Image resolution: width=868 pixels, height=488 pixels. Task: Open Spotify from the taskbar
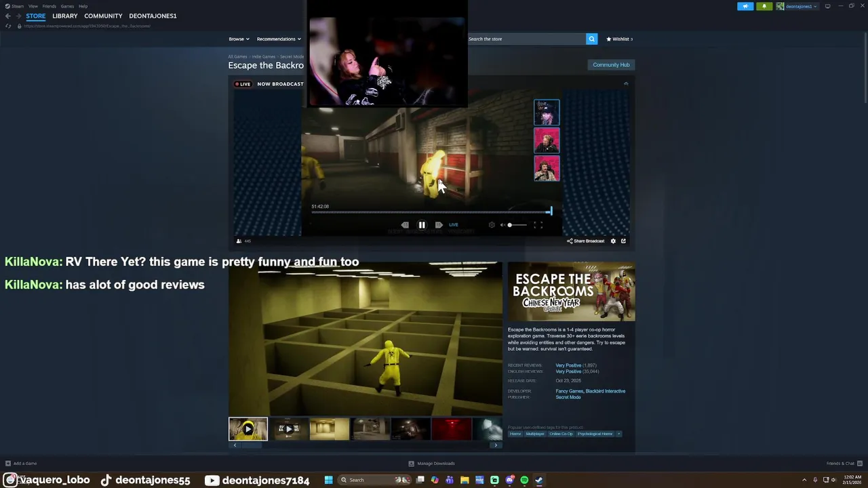(524, 480)
